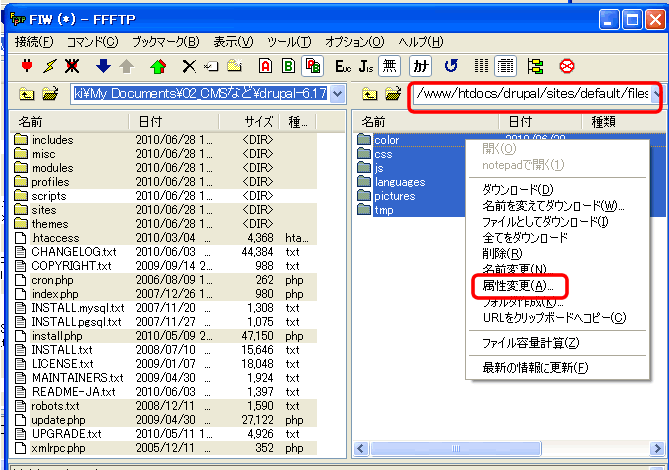The width and height of the screenshot is (669, 470).
Task: Toggle binary transfer mode (B)
Action: pos(288,67)
